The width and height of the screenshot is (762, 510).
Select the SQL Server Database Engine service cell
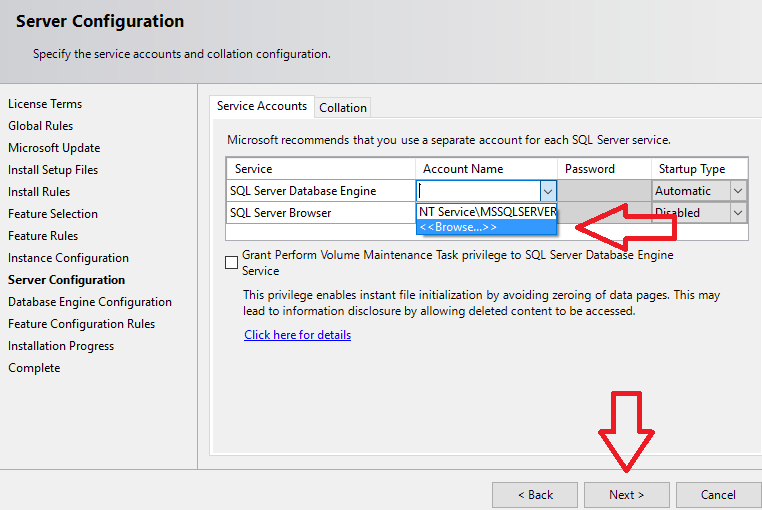321,191
